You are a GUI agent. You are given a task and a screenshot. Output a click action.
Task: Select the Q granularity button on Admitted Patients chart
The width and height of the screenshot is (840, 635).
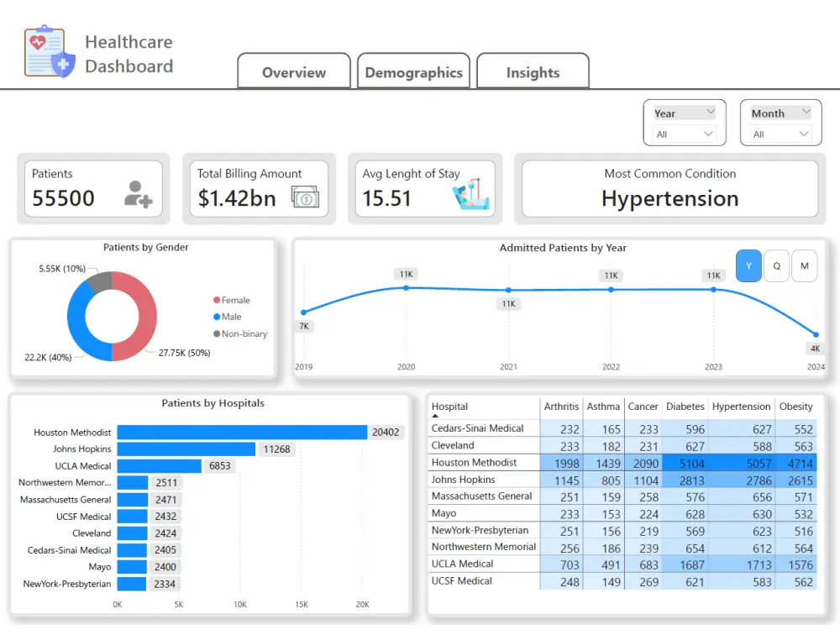click(x=776, y=265)
